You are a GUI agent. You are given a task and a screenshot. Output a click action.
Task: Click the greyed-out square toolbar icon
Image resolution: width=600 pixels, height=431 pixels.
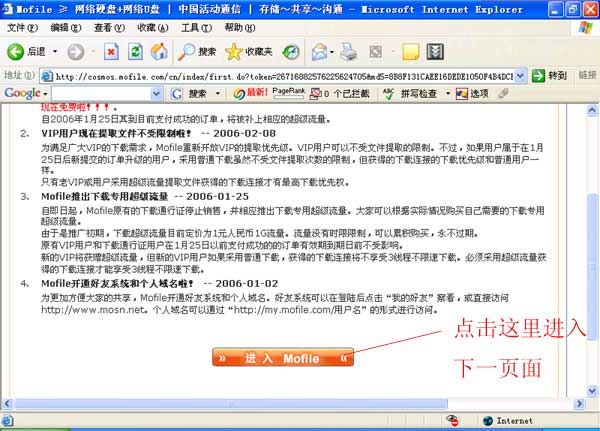coord(375,52)
